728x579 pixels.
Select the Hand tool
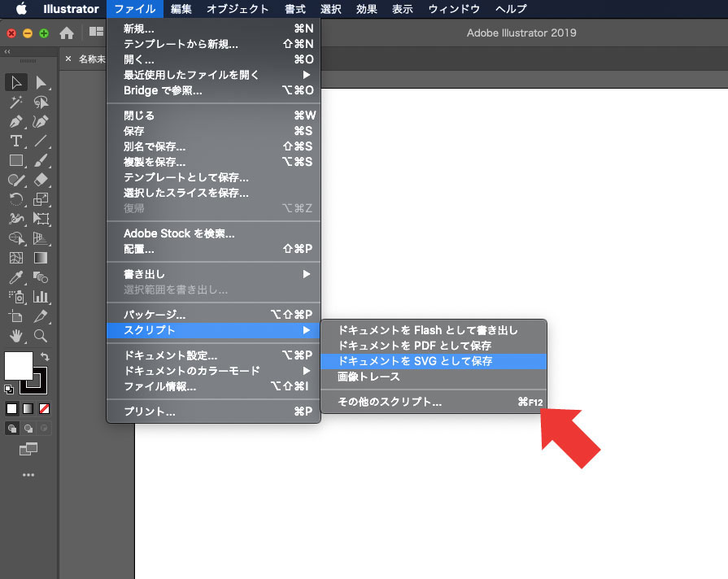coord(16,336)
